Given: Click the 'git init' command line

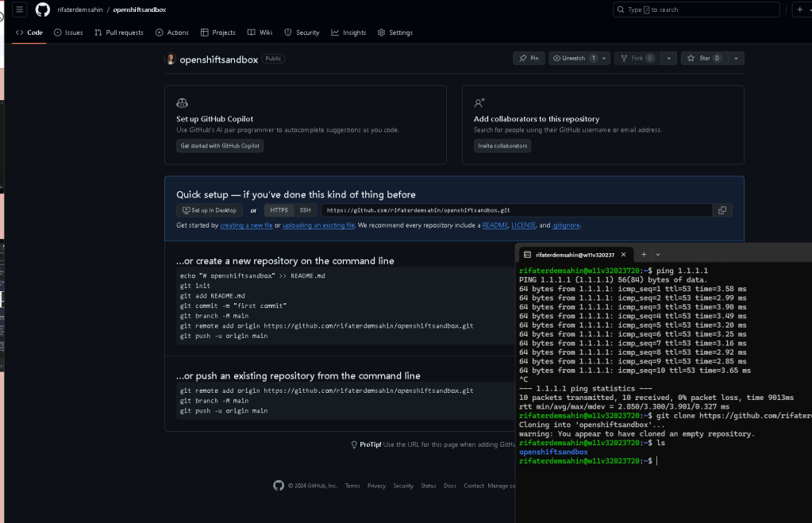Looking at the screenshot, I should 195,286.
